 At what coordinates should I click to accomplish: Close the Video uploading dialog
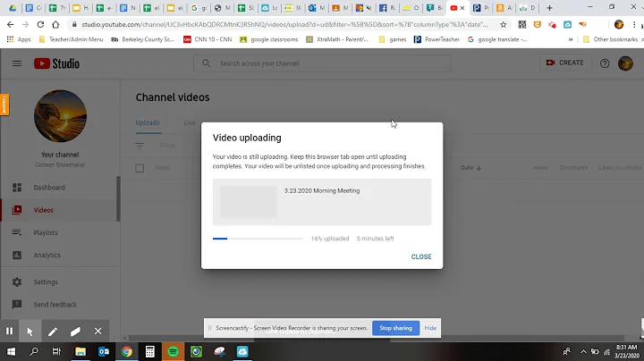pos(421,256)
